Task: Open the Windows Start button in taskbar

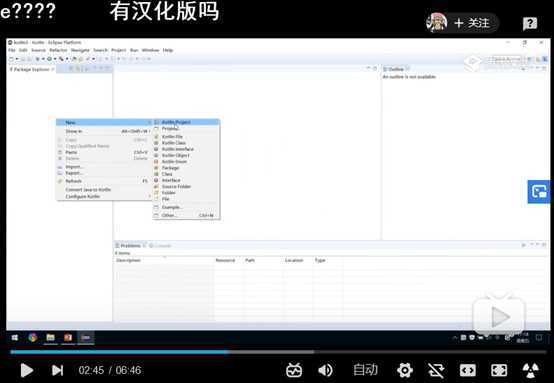Action: point(15,338)
